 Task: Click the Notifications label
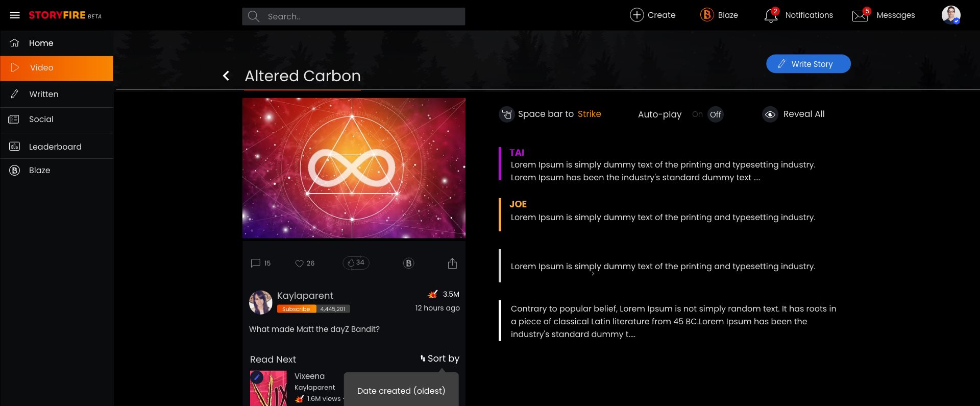pyautogui.click(x=809, y=15)
